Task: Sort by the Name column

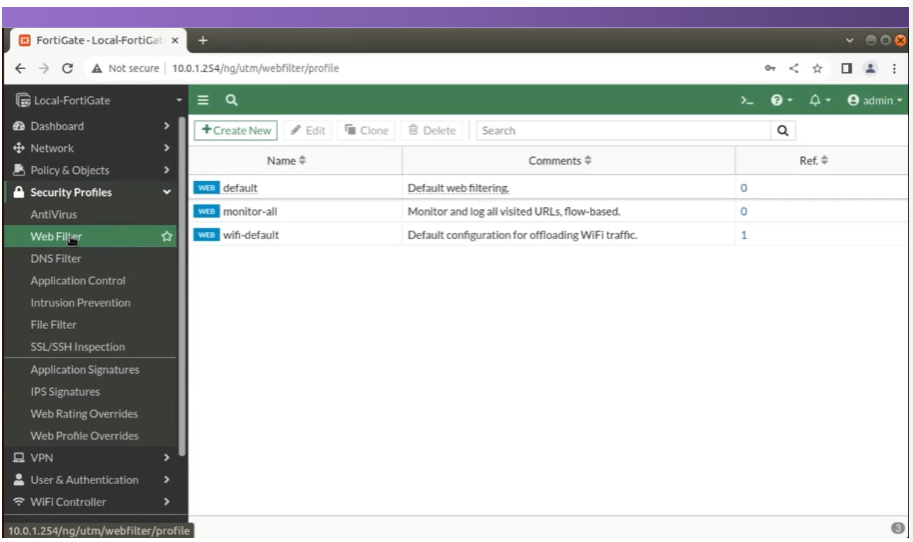Action: point(286,161)
